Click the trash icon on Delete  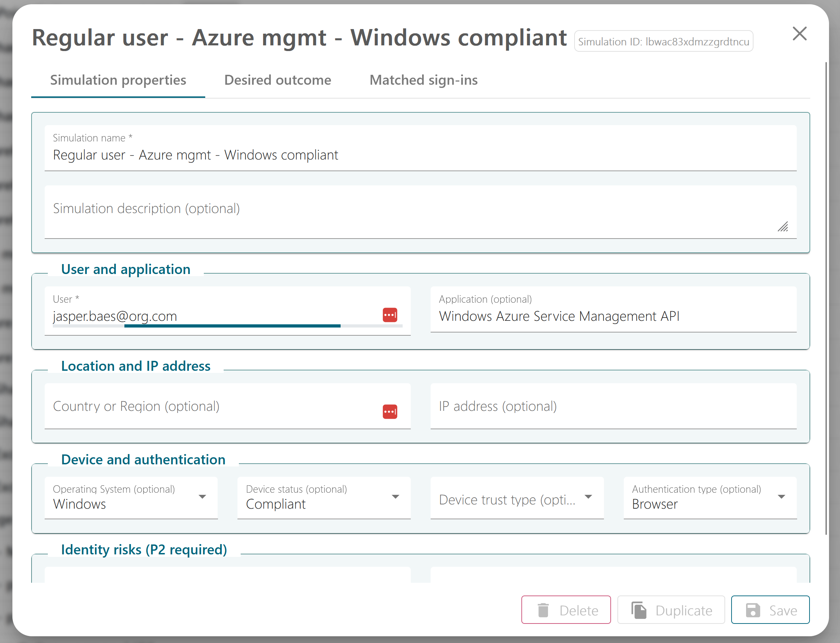pyautogui.click(x=543, y=610)
